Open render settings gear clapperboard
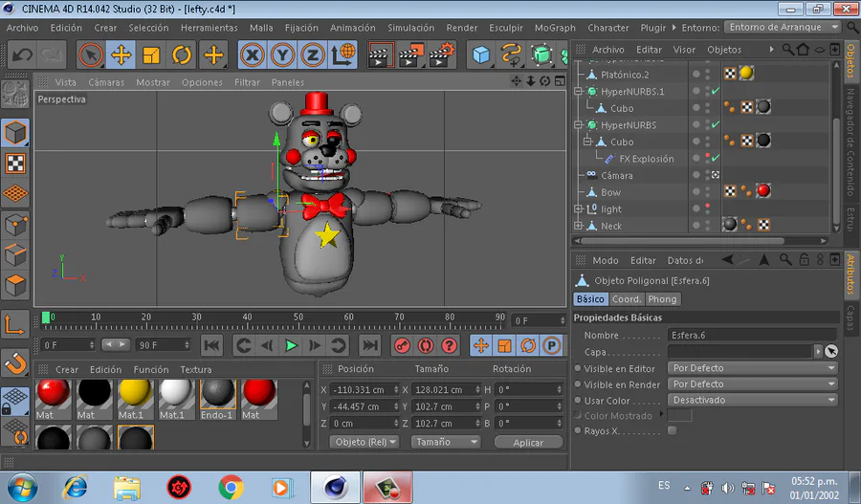The width and height of the screenshot is (861, 504). click(x=443, y=55)
